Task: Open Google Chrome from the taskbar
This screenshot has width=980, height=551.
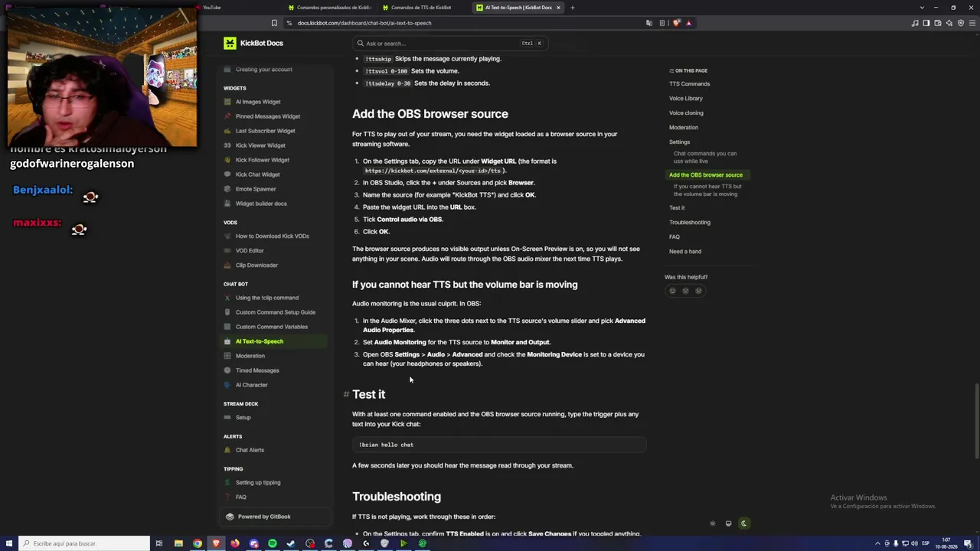Action: tap(198, 543)
